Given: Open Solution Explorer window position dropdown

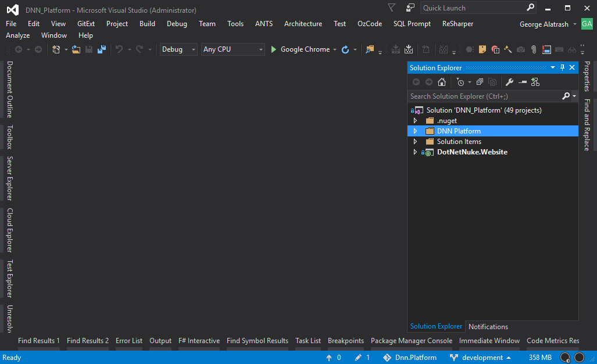Looking at the screenshot, I should point(552,68).
